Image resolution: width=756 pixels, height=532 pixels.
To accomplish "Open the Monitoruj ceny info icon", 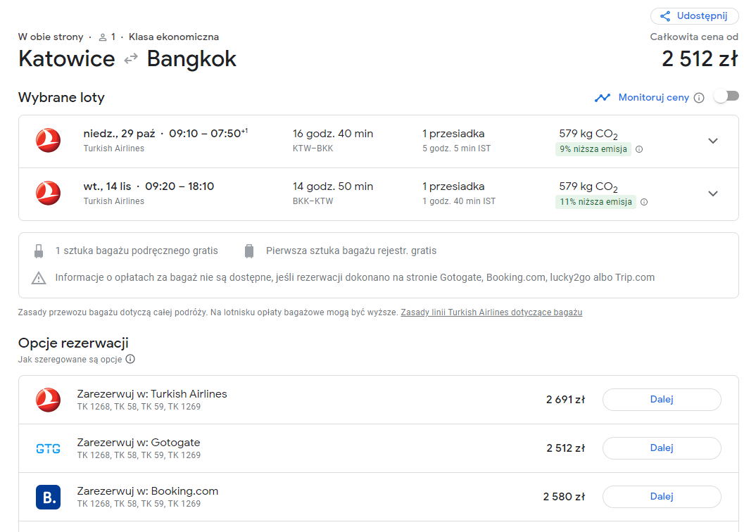I will coord(698,98).
